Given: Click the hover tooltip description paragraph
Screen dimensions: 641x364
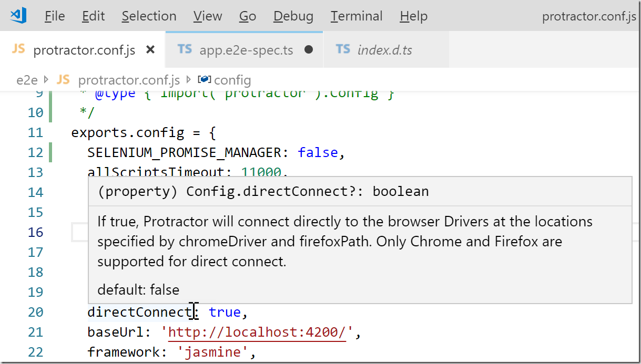Looking at the screenshot, I should pyautogui.click(x=345, y=241).
